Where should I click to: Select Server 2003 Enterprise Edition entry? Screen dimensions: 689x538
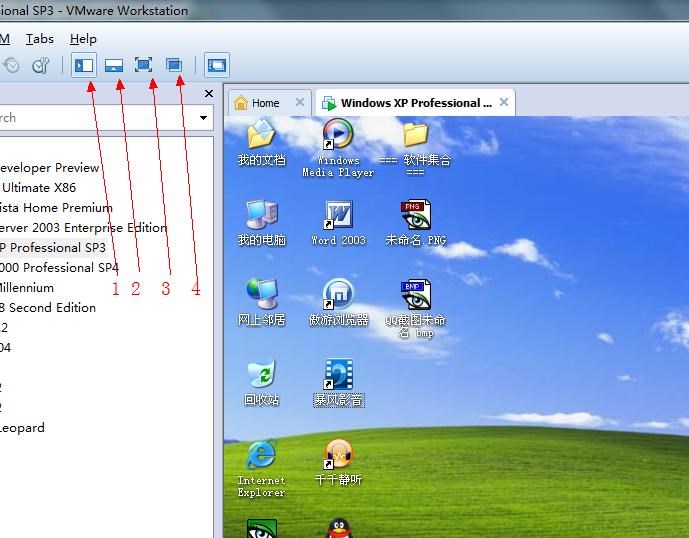coord(83,228)
